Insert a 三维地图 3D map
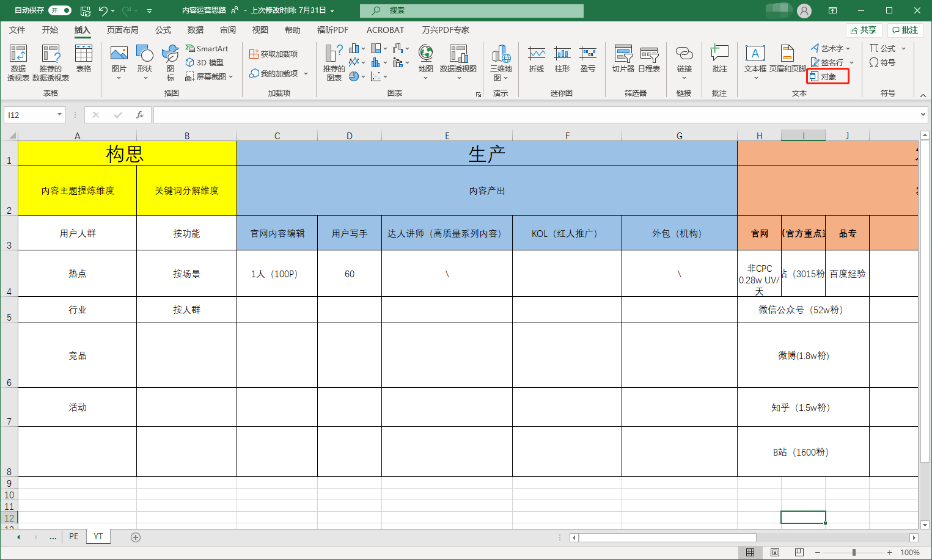Image resolution: width=932 pixels, height=560 pixels. pyautogui.click(x=501, y=59)
